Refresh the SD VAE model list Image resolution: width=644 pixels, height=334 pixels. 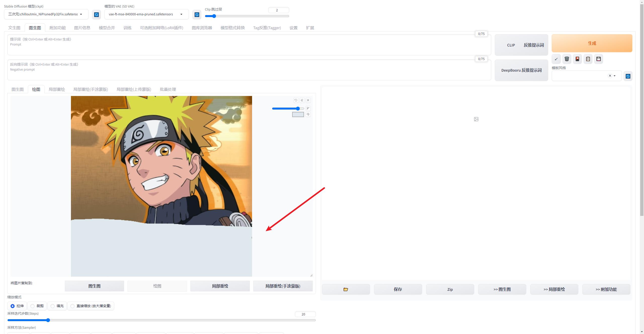coord(197,14)
